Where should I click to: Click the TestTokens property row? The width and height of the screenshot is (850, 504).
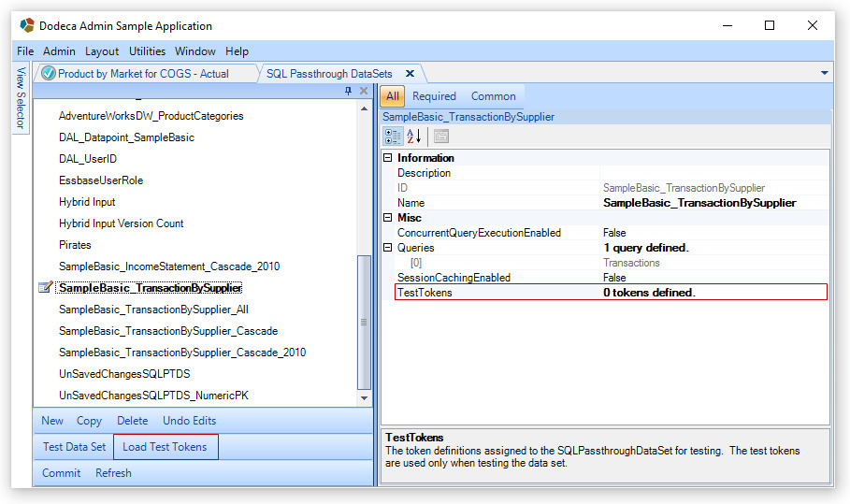[x=612, y=292]
